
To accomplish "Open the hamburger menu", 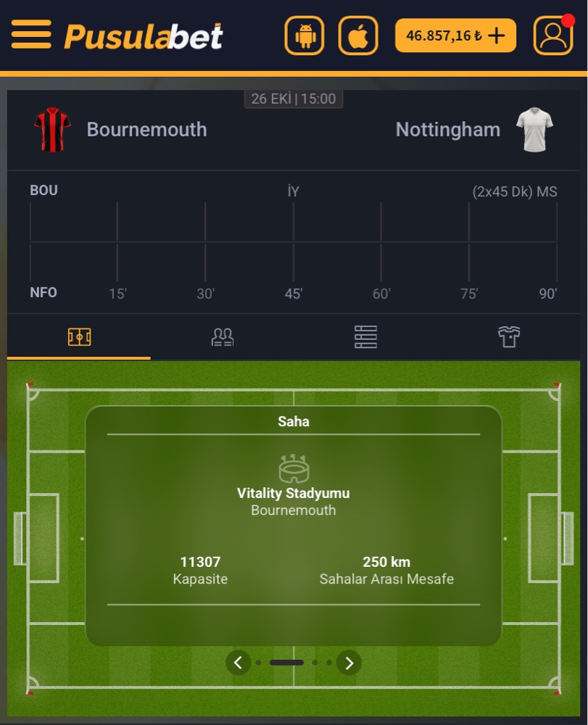I will point(31,34).
